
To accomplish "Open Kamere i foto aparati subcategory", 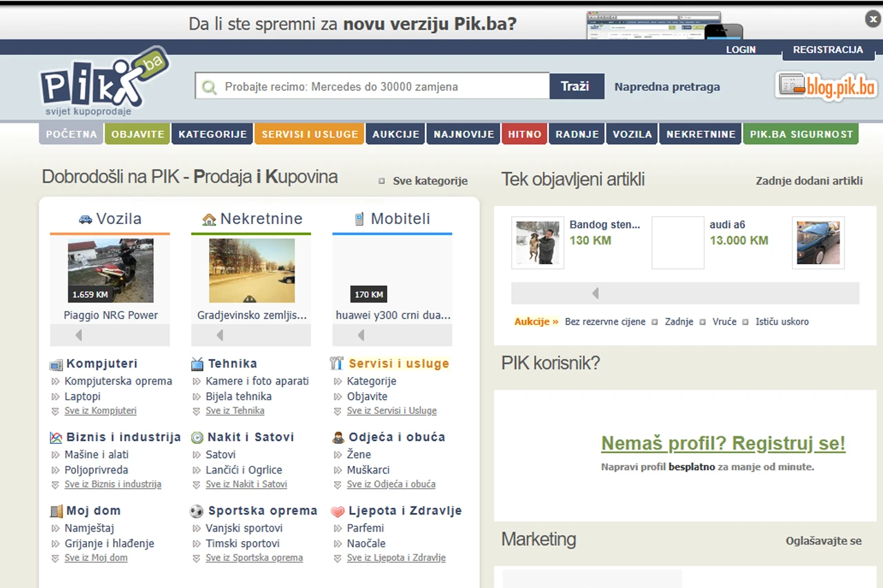I will pyautogui.click(x=257, y=381).
